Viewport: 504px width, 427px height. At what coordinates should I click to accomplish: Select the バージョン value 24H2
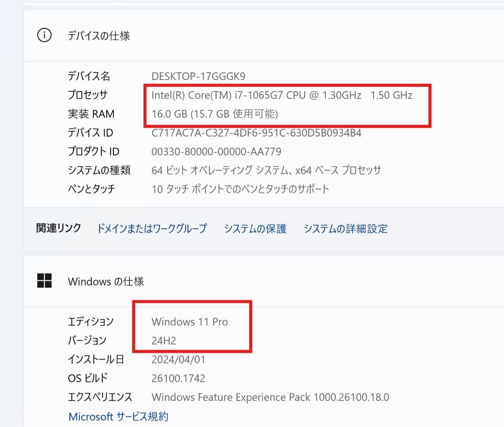pos(162,340)
